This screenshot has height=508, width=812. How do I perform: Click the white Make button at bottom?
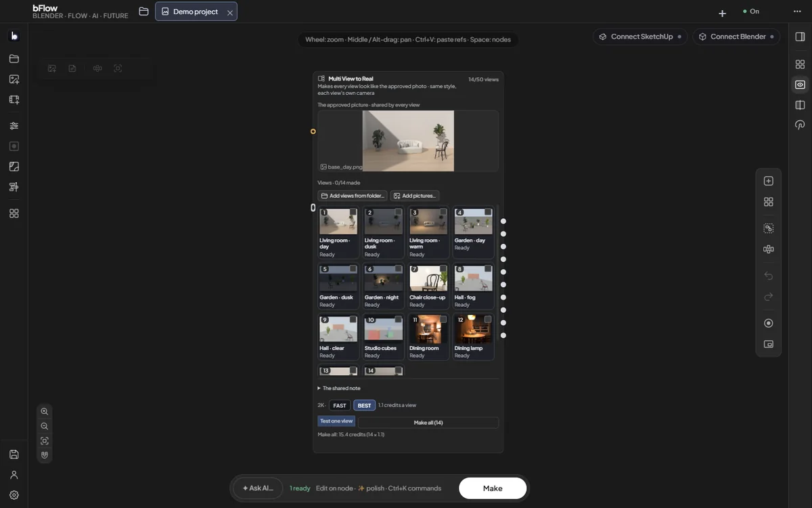pyautogui.click(x=493, y=488)
